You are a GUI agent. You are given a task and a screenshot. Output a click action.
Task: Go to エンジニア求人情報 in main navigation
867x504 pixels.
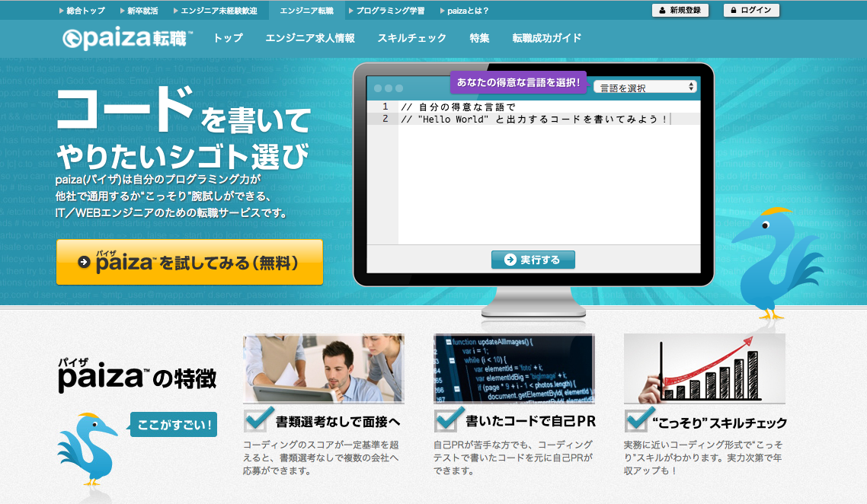310,38
